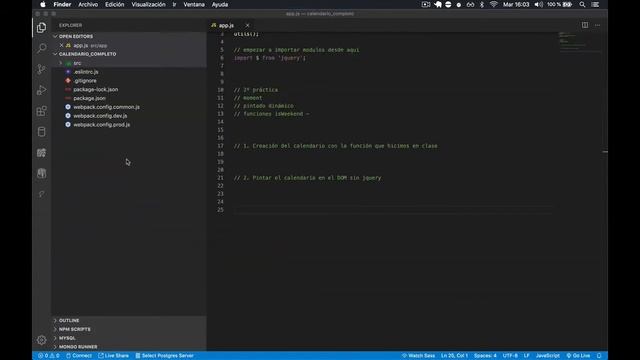Change indentation via Spaces: 4

point(485,356)
